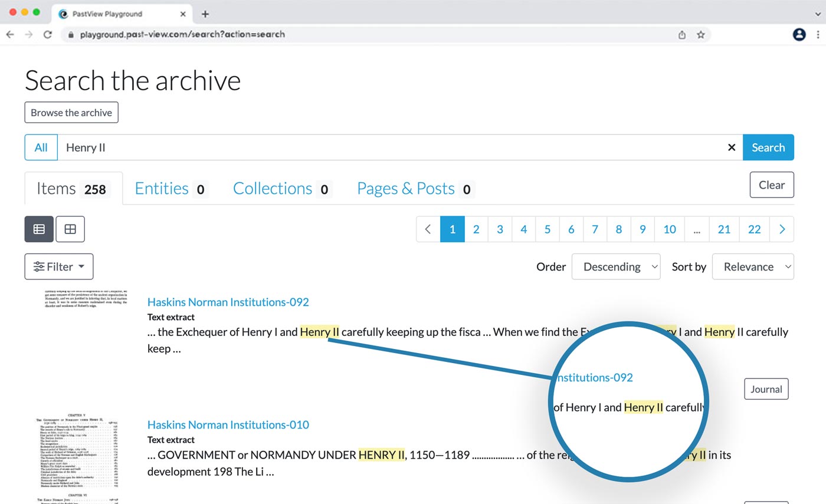Click Browse the archive button
The height and width of the screenshot is (504, 826).
[71, 113]
